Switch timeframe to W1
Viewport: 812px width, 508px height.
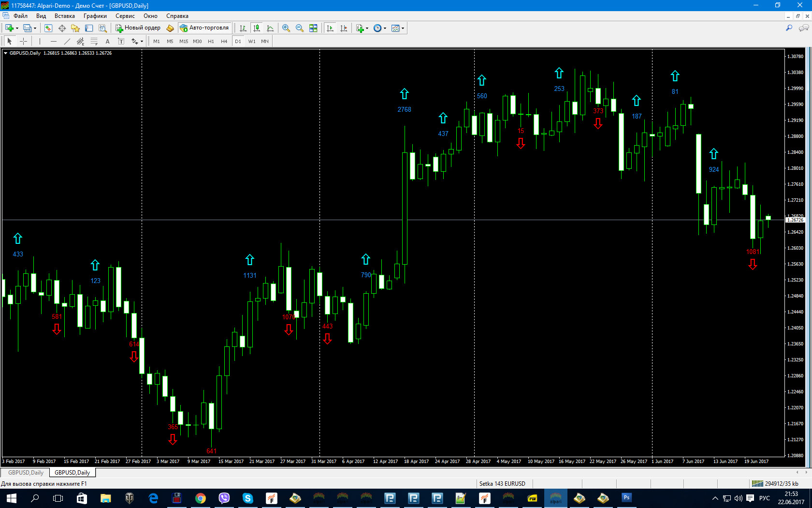[x=252, y=41]
